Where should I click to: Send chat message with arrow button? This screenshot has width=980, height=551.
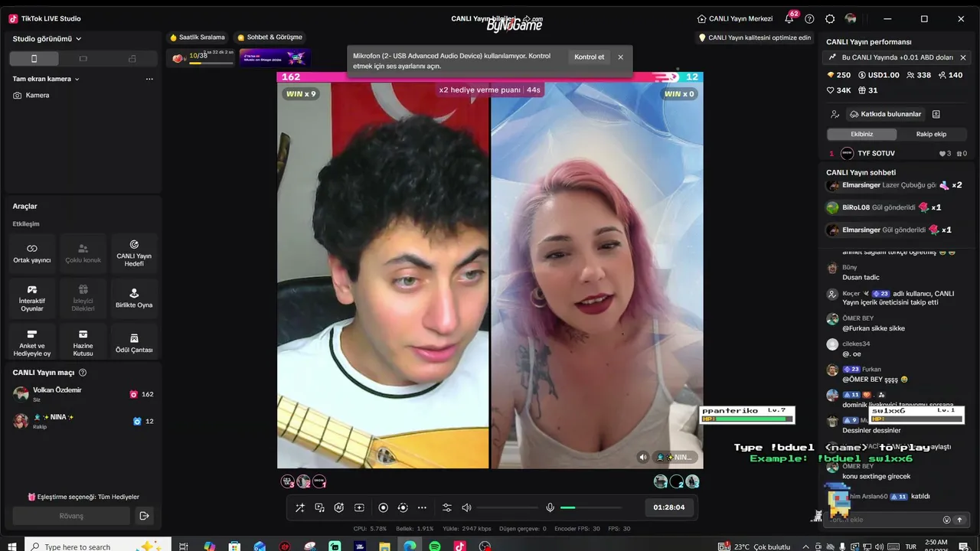[960, 520]
